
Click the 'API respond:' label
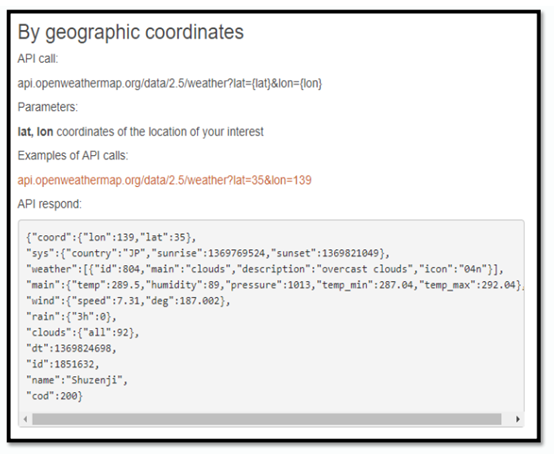tap(49, 204)
